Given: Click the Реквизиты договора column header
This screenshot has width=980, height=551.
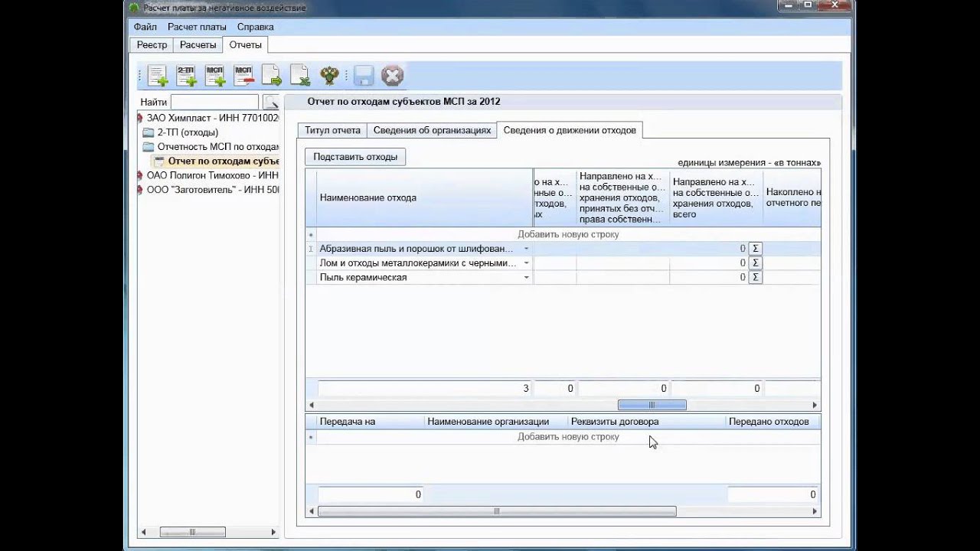Looking at the screenshot, I should tap(647, 422).
